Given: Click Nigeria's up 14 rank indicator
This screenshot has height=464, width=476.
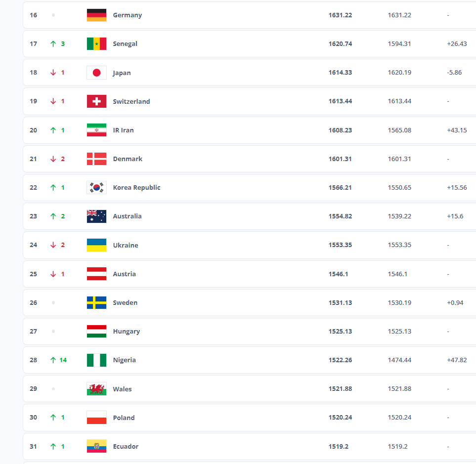Looking at the screenshot, I should 58,360.
